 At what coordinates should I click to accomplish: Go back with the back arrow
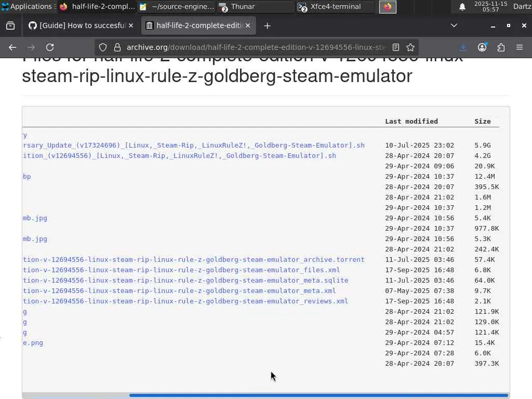click(12, 47)
